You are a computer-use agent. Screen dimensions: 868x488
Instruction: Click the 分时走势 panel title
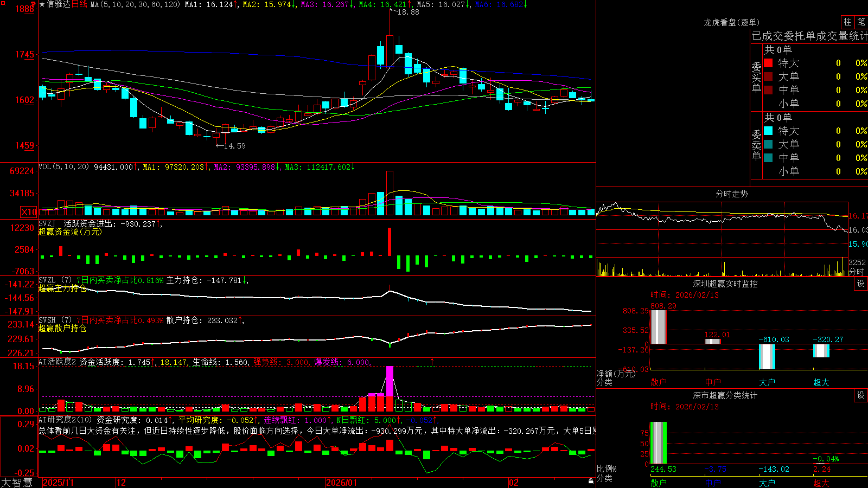[x=732, y=194]
